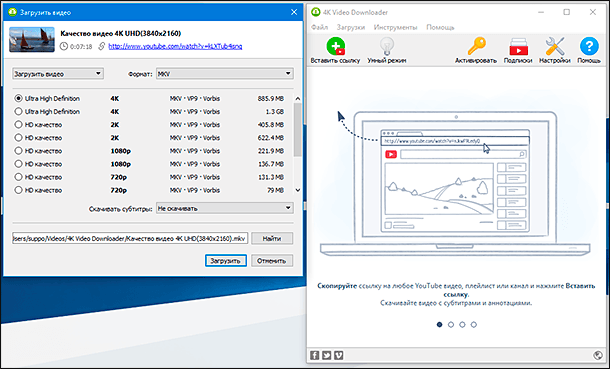Click the Отменить button
This screenshot has width=610, height=369.
[272, 261]
